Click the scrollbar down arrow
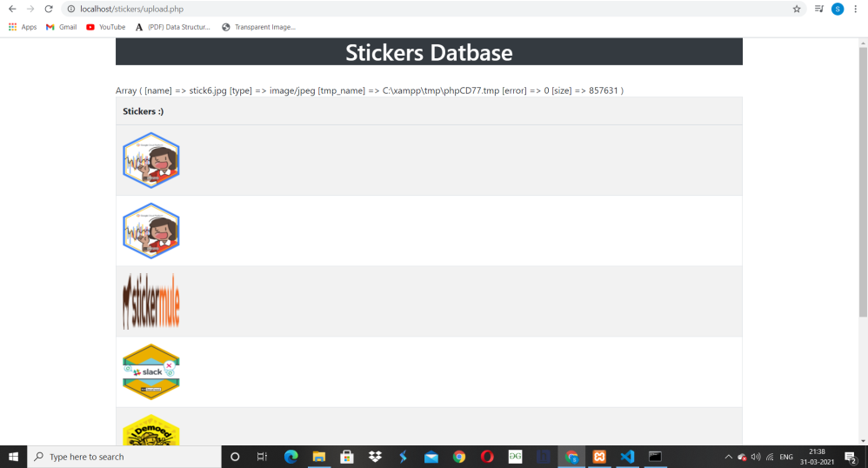Image resolution: width=868 pixels, height=468 pixels. coord(863,441)
